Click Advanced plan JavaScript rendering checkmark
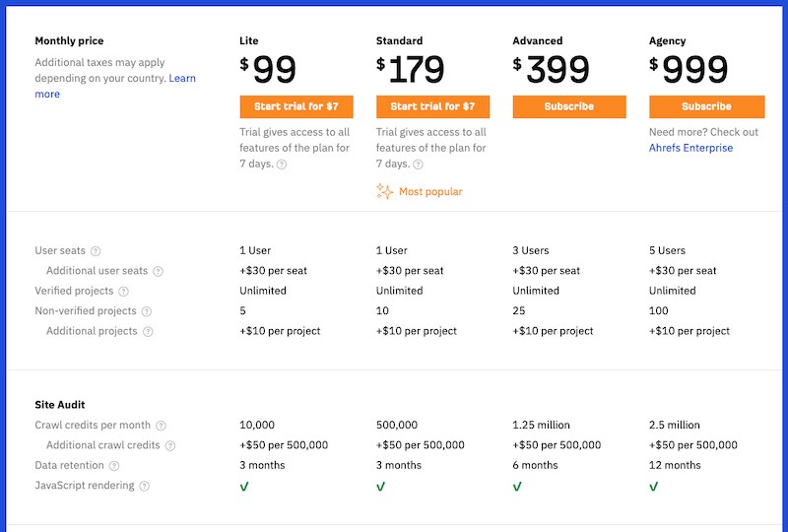788x532 pixels. (x=517, y=487)
